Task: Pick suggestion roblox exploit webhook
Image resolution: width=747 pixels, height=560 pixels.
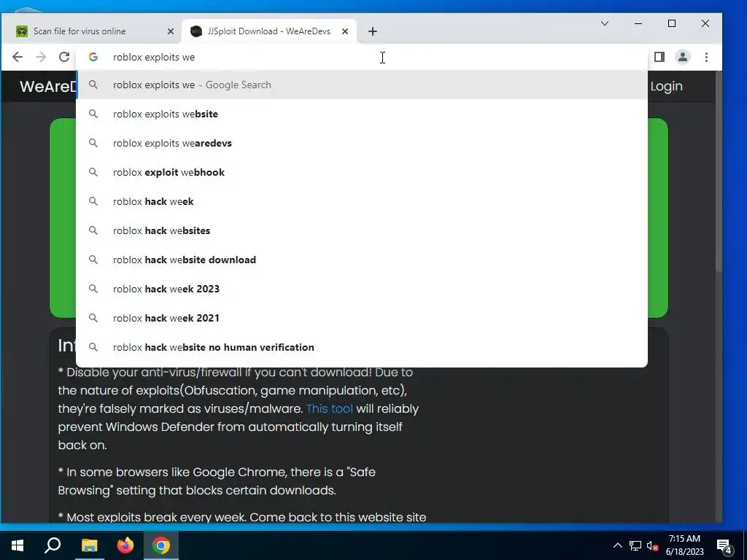Action: point(362,172)
